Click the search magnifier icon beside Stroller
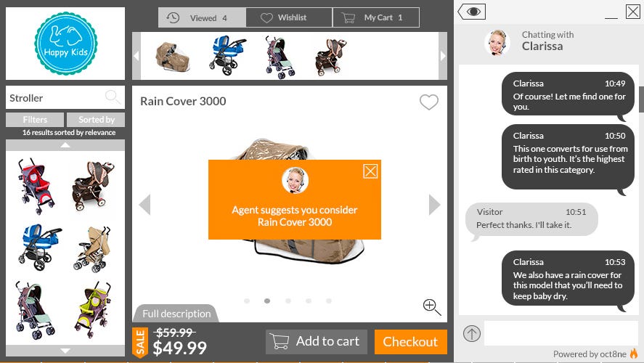644x363 pixels. [112, 97]
